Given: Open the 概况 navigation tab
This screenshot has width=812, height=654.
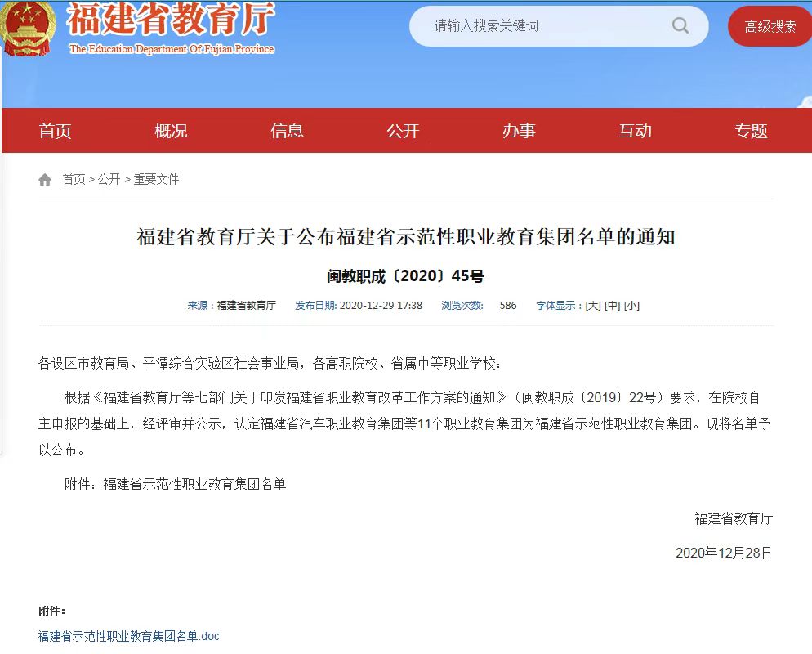Looking at the screenshot, I should 171,131.
